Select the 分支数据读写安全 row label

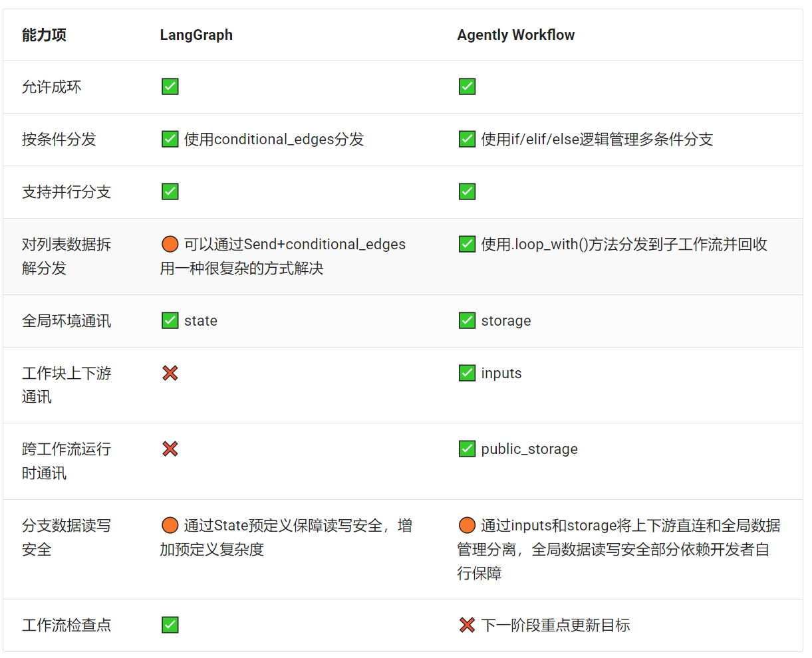(67, 537)
